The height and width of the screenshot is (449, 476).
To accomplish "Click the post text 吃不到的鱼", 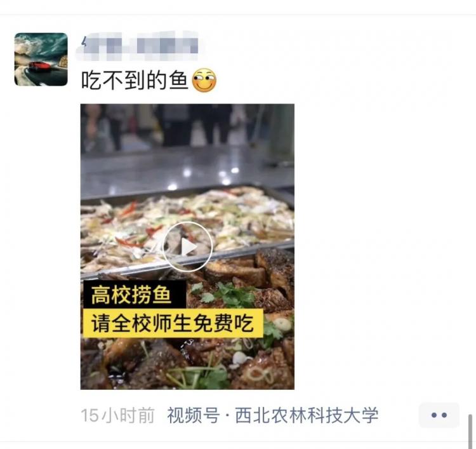I will coord(135,80).
